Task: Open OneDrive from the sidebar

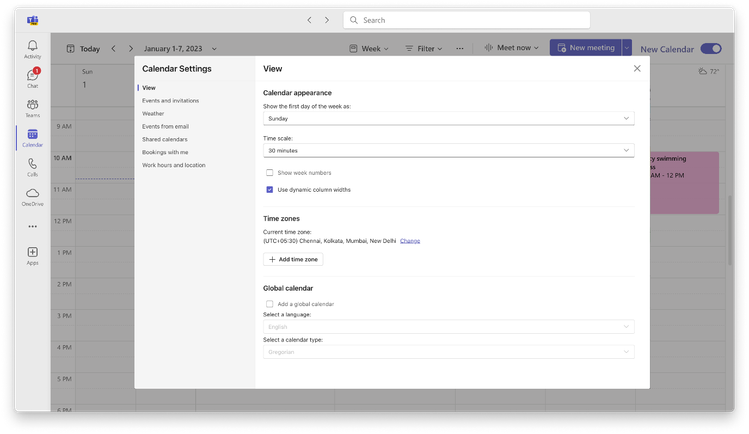Action: pos(32,197)
